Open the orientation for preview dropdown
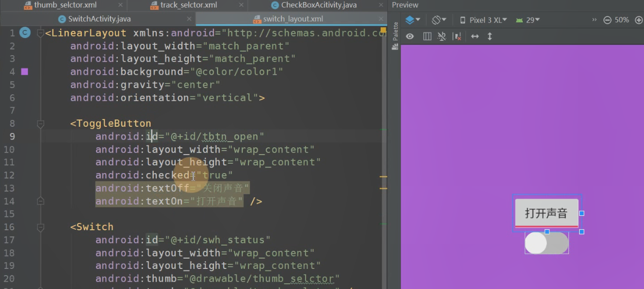The height and width of the screenshot is (289, 644). [439, 20]
